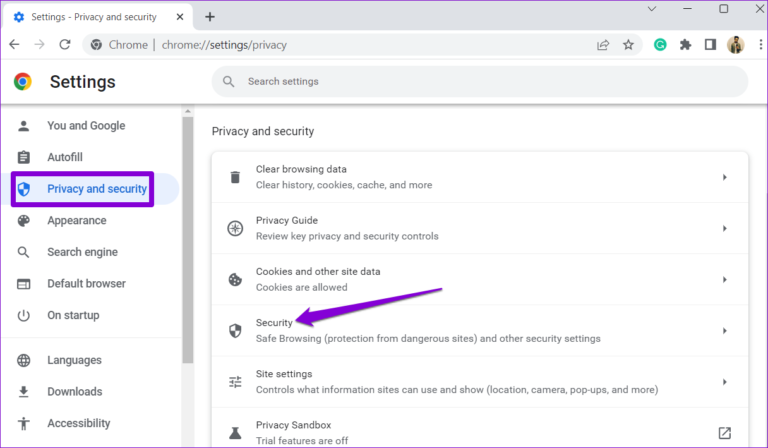Expand Privacy Guide arrow

click(x=724, y=228)
